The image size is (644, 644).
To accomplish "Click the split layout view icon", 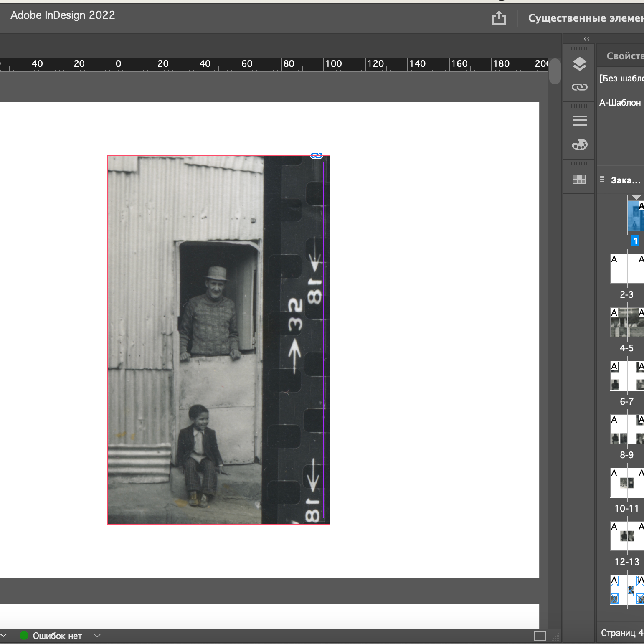I will tap(540, 636).
